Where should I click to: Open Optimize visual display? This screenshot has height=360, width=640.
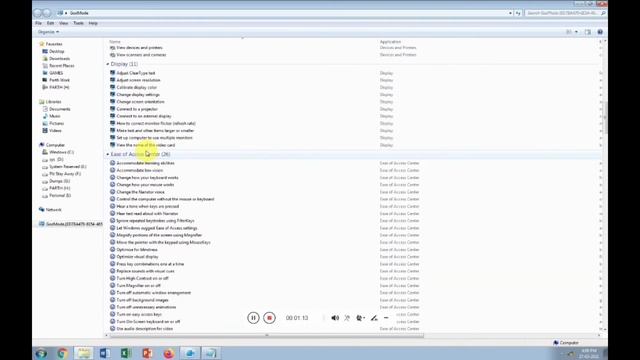[137, 257]
